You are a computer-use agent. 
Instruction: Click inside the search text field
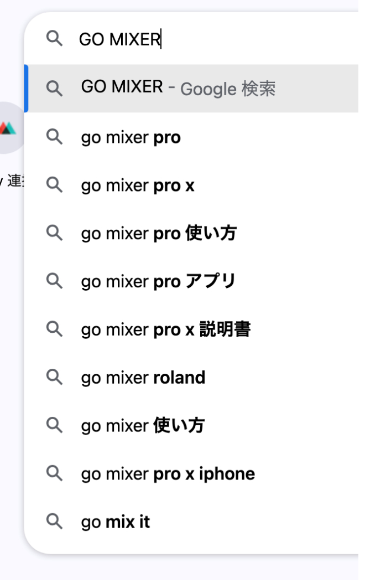pyautogui.click(x=166, y=39)
